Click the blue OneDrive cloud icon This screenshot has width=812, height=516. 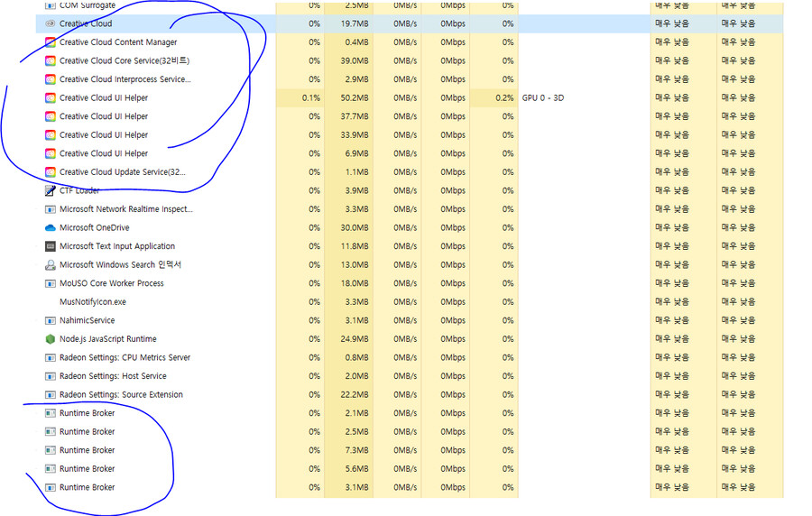pyautogui.click(x=51, y=227)
